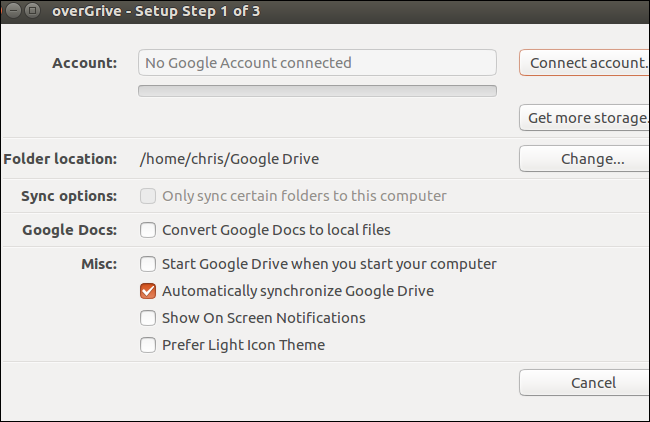The image size is (650, 422).
Task: Click the Account label
Action: 85,63
